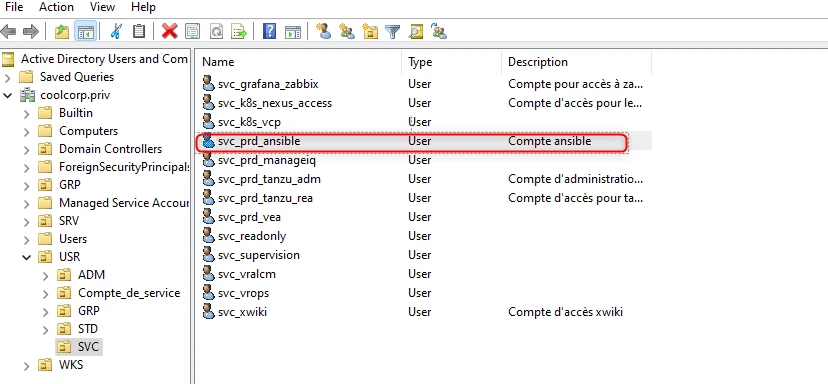Expand the Domain Controllers node
828x384 pixels.
[x=26, y=149]
